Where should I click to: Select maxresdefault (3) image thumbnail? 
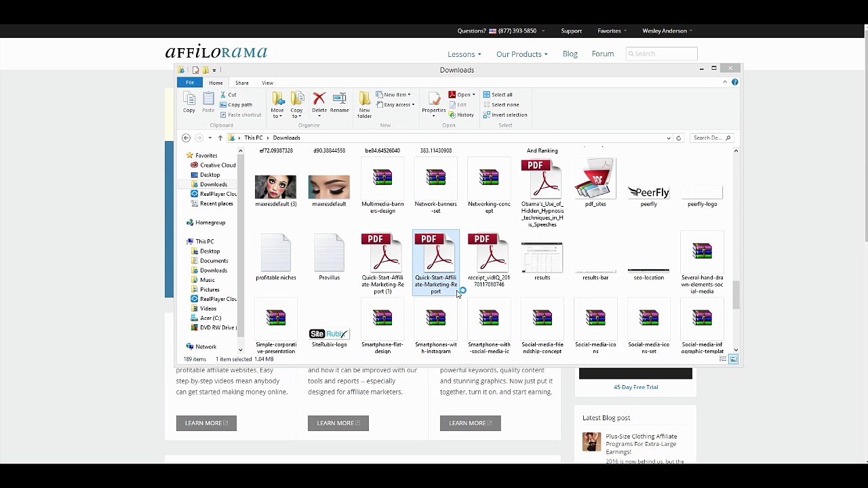coord(276,187)
